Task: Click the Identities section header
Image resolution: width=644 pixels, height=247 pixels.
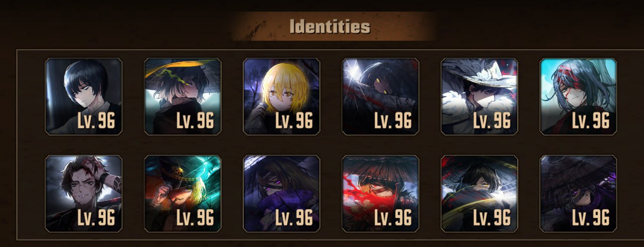Action: (x=330, y=26)
